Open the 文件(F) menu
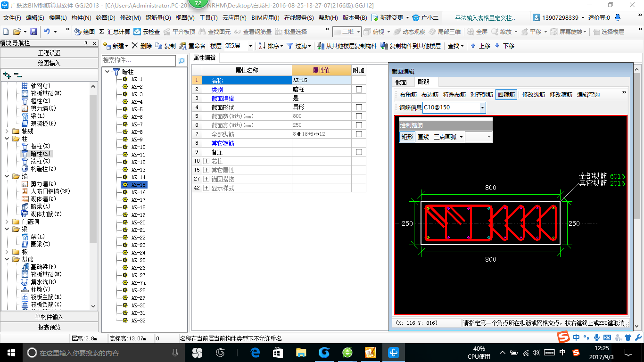 point(12,17)
